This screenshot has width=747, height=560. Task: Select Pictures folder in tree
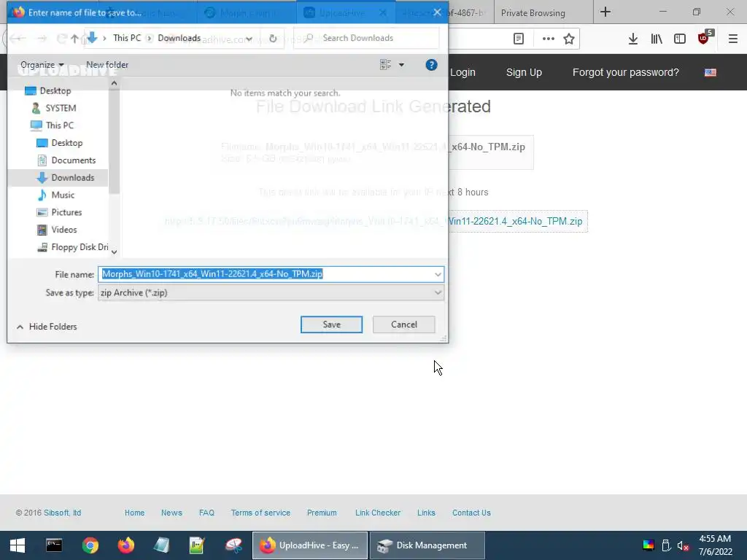pos(60,212)
